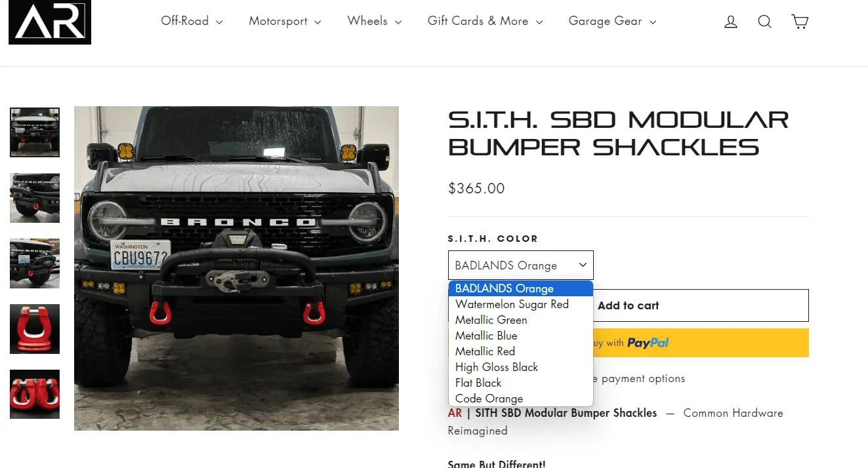The height and width of the screenshot is (468, 868).
Task: Select the Code Orange option
Action: click(x=521, y=399)
